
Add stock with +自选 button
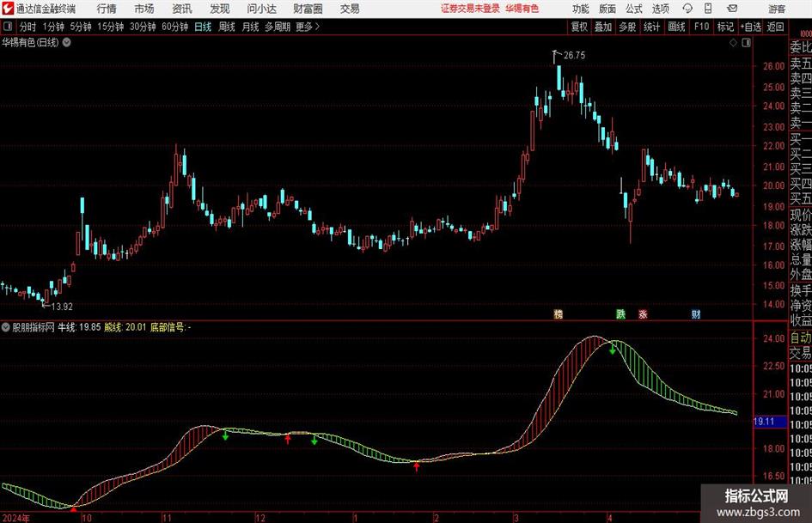(751, 27)
